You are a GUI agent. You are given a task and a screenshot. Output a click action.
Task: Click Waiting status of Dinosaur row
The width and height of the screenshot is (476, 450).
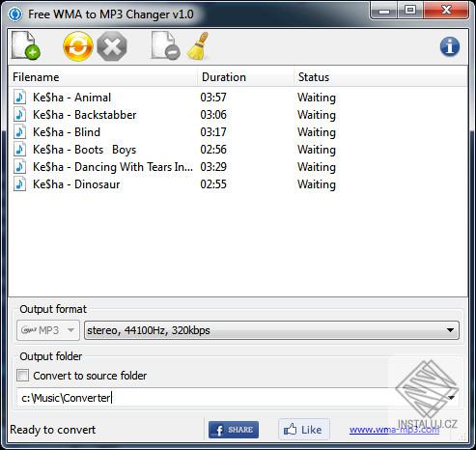click(x=317, y=184)
